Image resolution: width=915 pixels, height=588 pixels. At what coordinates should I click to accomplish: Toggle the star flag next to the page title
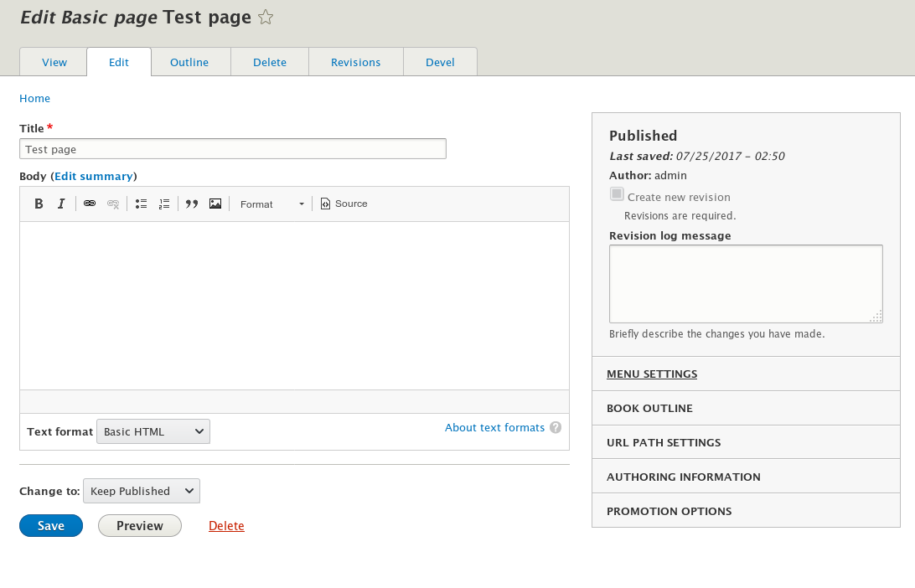[x=265, y=17]
